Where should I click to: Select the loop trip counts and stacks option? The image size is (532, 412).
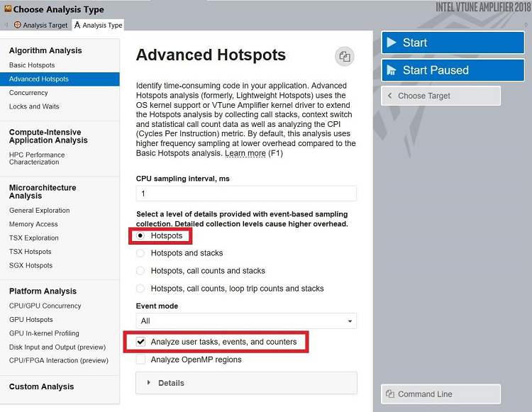[140, 289]
